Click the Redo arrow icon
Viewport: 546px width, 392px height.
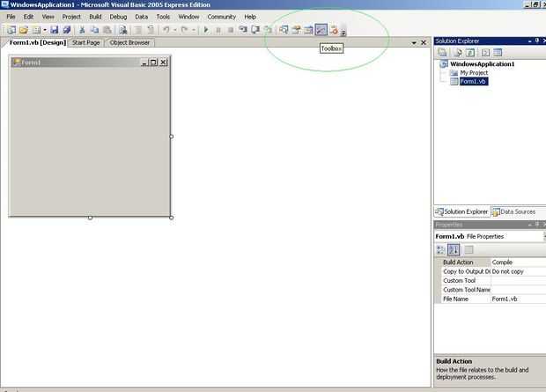click(185, 30)
